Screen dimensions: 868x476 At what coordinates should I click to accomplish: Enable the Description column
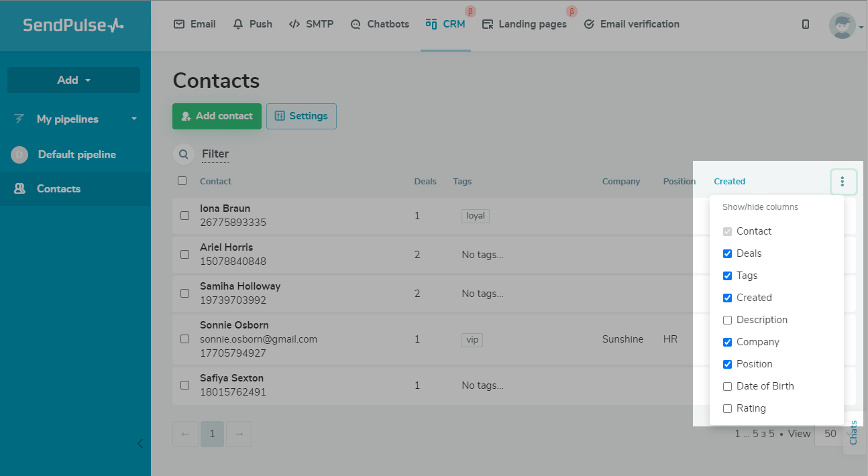pyautogui.click(x=727, y=320)
